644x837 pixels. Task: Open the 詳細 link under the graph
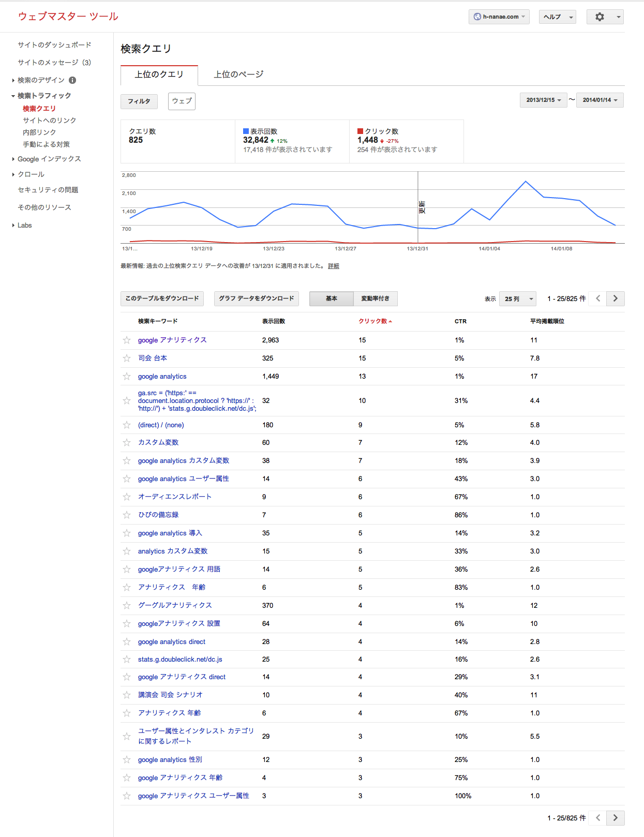click(x=334, y=266)
